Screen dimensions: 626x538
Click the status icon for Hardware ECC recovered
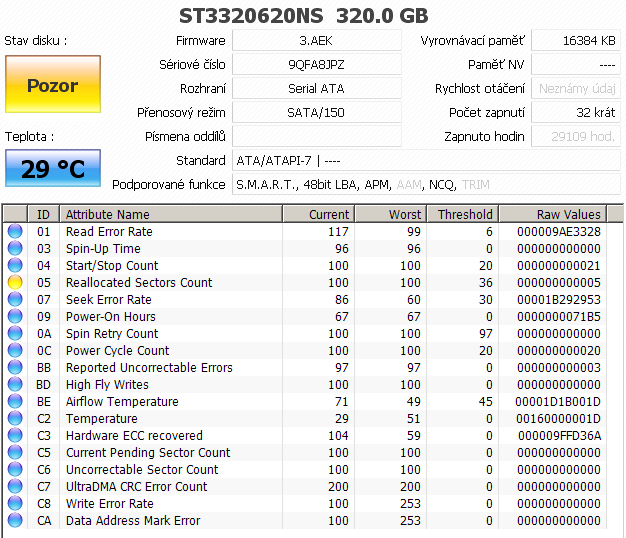point(15,435)
